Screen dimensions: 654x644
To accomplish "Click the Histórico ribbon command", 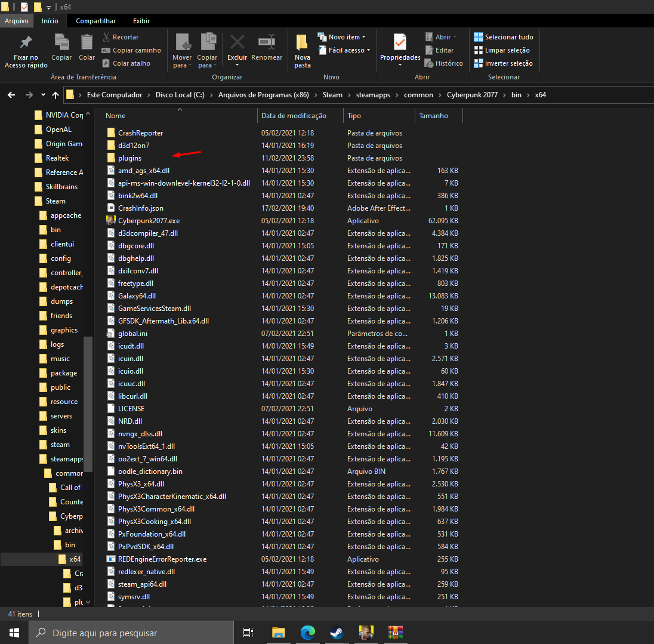I will (x=444, y=63).
